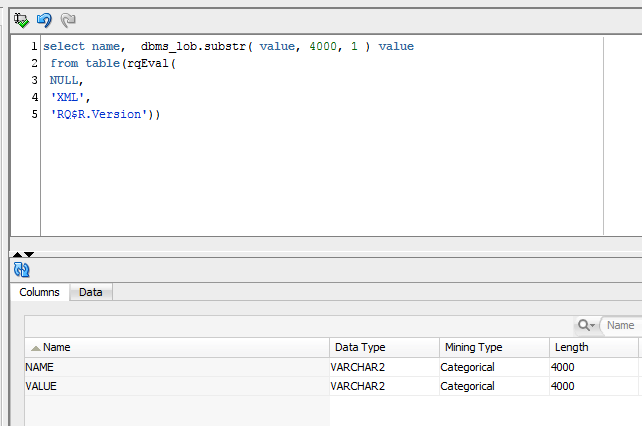The image size is (642, 426).
Task: Sort by the Mining Type column header
Action: pos(494,347)
